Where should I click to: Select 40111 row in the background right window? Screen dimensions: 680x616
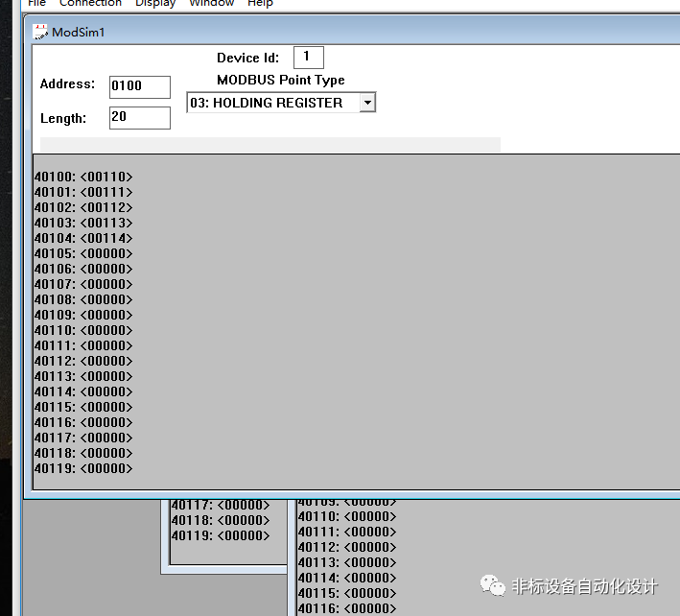pos(347,532)
